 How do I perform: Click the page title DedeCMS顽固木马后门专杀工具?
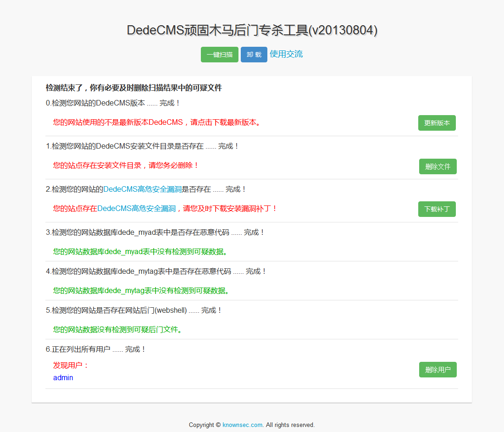click(x=252, y=30)
